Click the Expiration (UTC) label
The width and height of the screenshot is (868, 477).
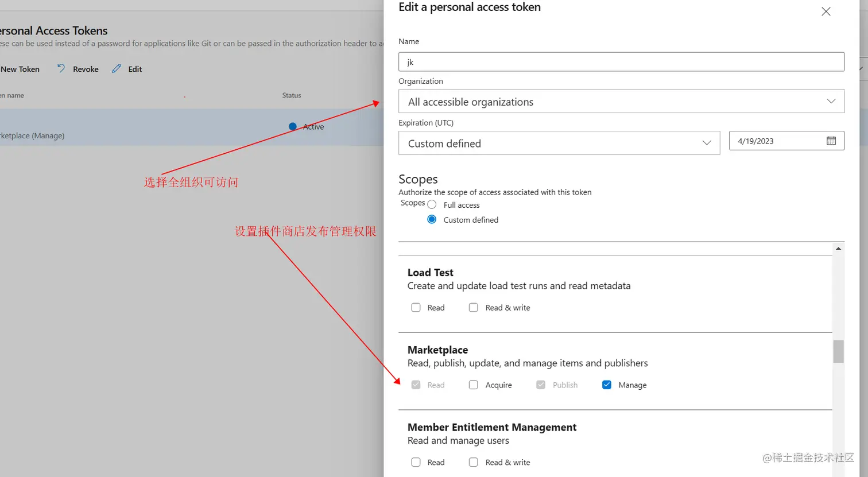(x=426, y=123)
